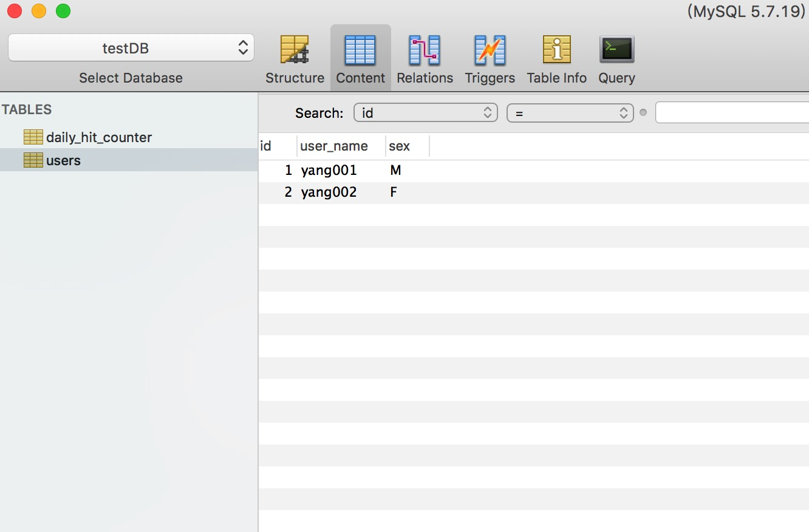Select the users table name
Viewport: 809px width, 532px height.
(63, 160)
